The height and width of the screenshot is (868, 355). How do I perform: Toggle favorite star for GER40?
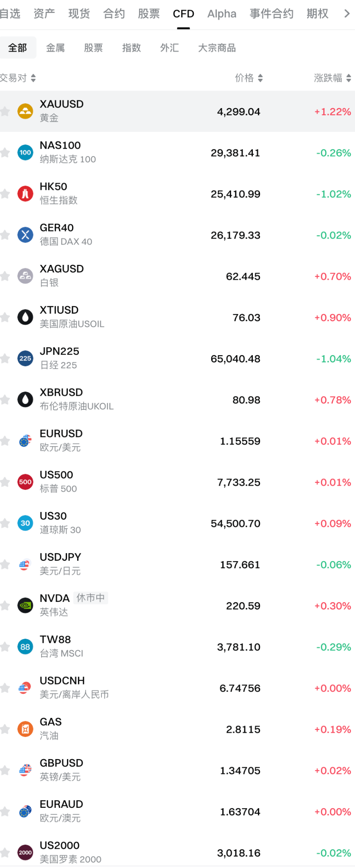[x=5, y=235]
